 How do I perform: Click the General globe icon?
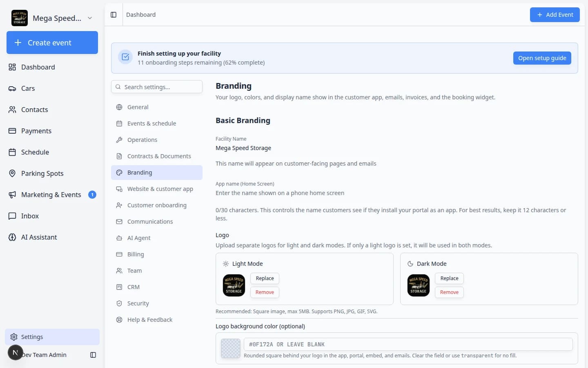pyautogui.click(x=119, y=107)
